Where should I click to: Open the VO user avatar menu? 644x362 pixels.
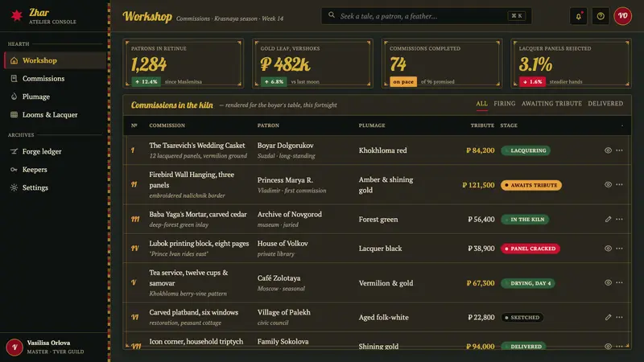coord(622,16)
